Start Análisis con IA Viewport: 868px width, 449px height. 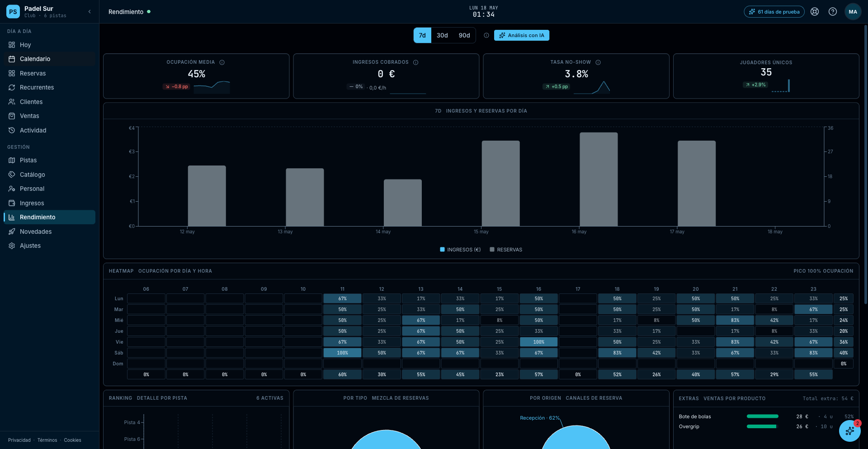click(x=522, y=35)
